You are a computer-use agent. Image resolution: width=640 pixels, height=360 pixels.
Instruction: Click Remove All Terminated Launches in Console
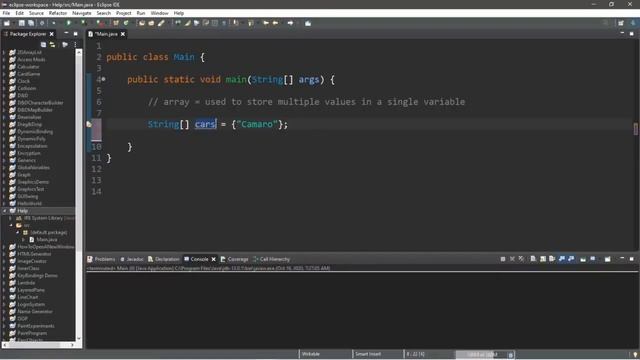point(521,259)
